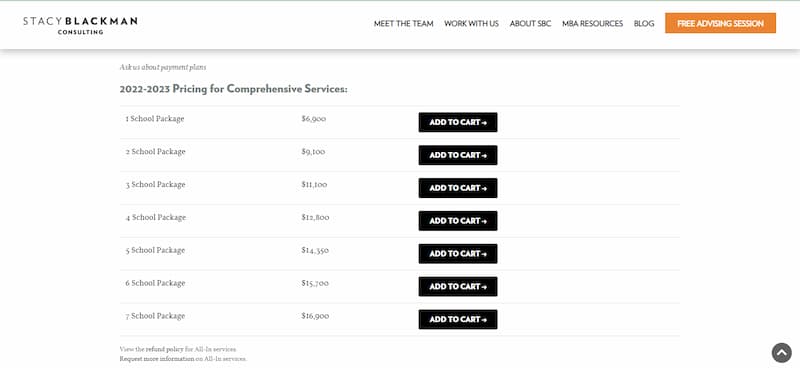Screen dimensions: 800x368
Task: Add the 7 School Package to cart
Action: pyautogui.click(x=458, y=320)
